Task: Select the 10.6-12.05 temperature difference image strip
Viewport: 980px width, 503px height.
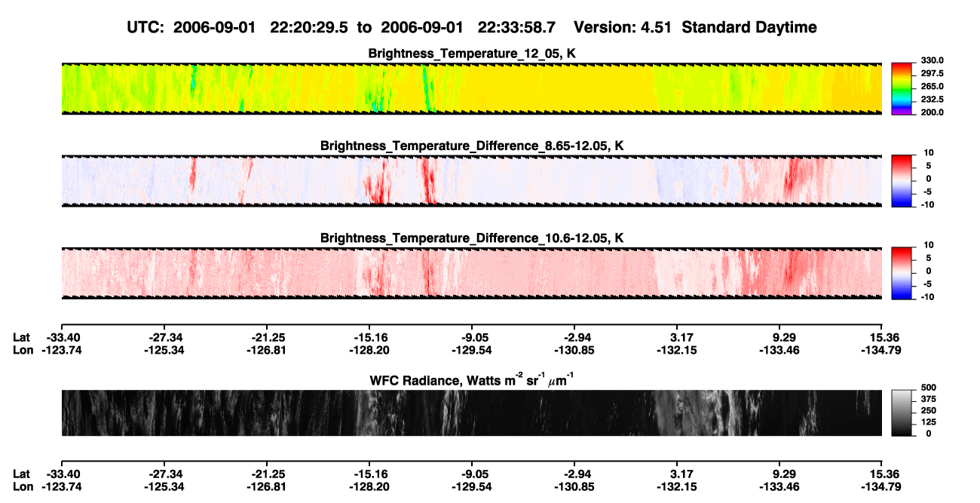Action: [x=471, y=273]
